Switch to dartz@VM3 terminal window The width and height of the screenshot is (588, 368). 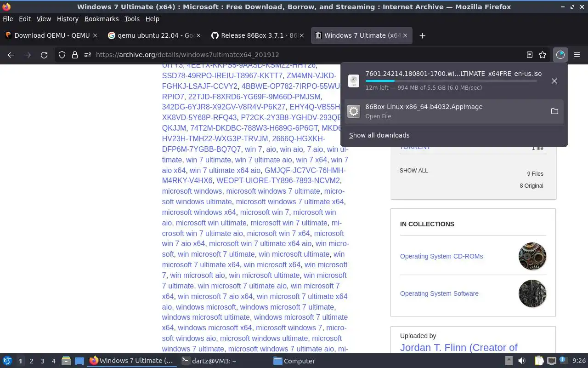pyautogui.click(x=208, y=361)
